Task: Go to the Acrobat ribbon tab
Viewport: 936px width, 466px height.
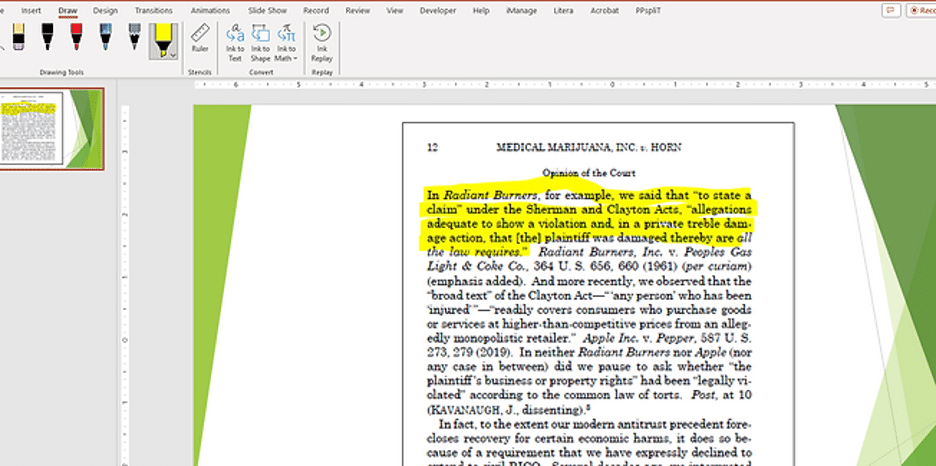Action: pos(603,10)
